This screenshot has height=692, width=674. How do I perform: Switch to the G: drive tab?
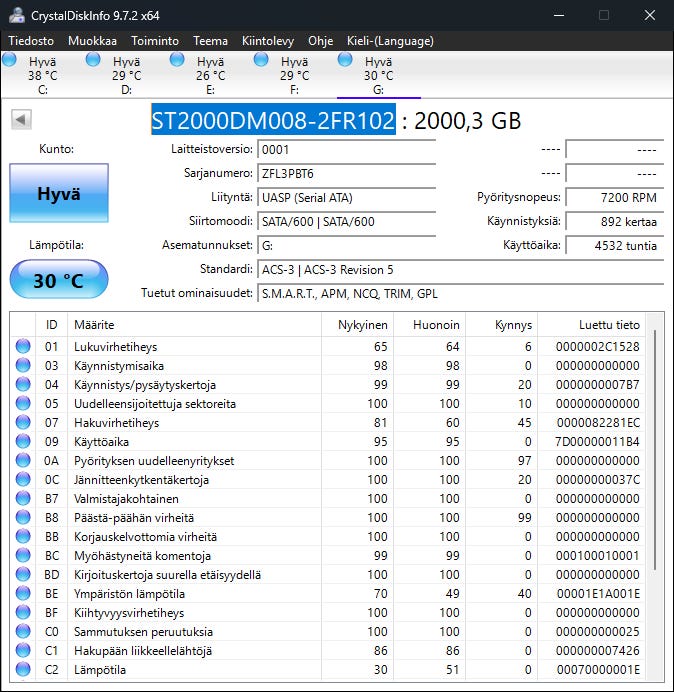pos(378,76)
